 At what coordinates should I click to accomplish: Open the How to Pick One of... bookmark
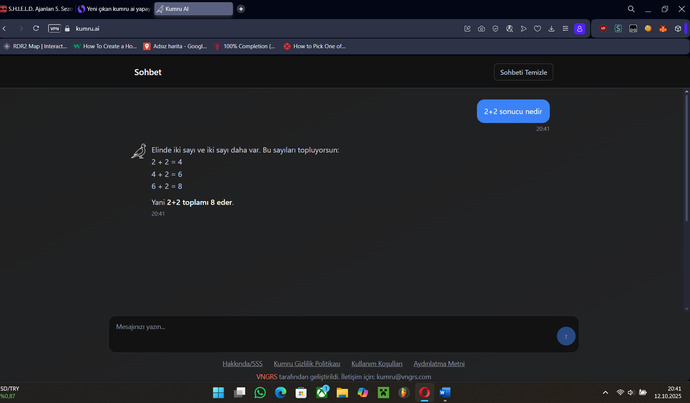coord(315,46)
